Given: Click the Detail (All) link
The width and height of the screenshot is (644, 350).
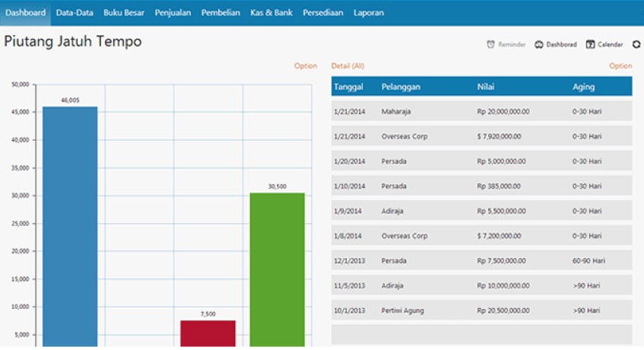Looking at the screenshot, I should click(347, 66).
